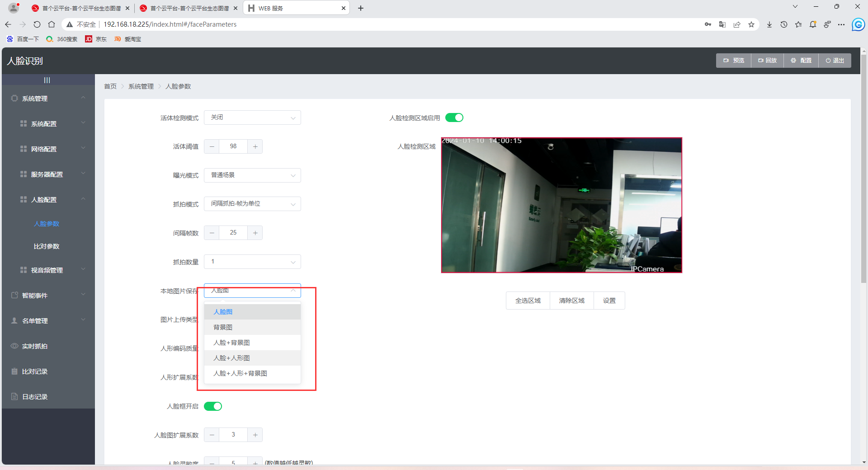Open the 日志记录 sidebar item
868x470 pixels.
35,397
